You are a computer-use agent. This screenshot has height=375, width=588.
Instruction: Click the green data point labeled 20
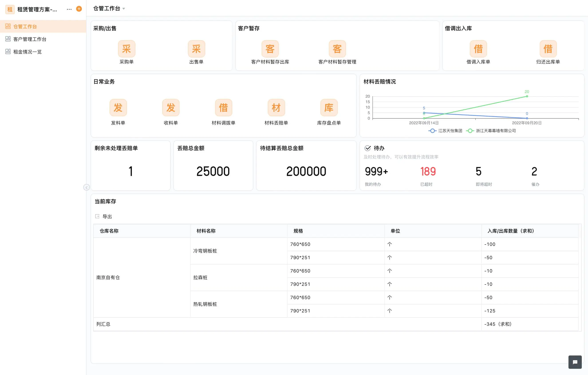527,97
